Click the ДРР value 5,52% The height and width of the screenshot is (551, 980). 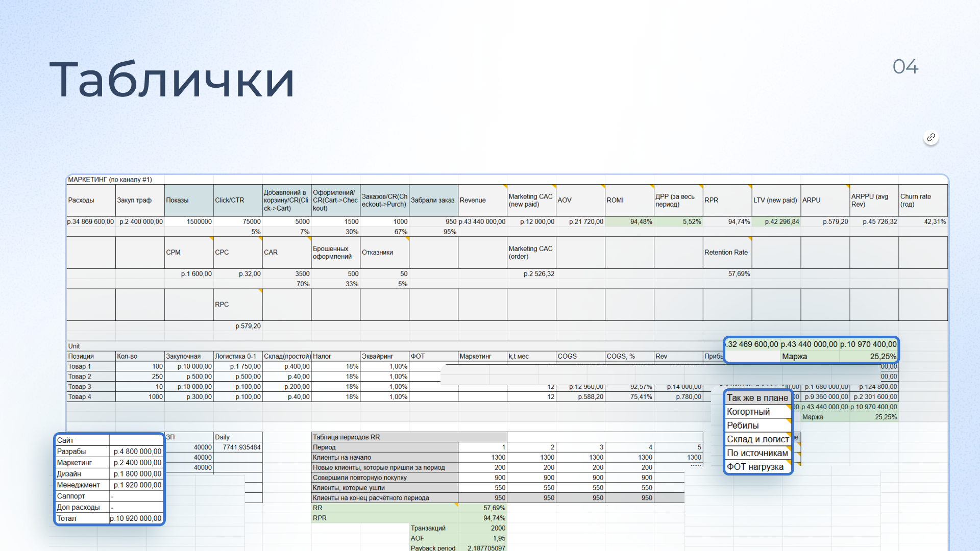pos(678,222)
